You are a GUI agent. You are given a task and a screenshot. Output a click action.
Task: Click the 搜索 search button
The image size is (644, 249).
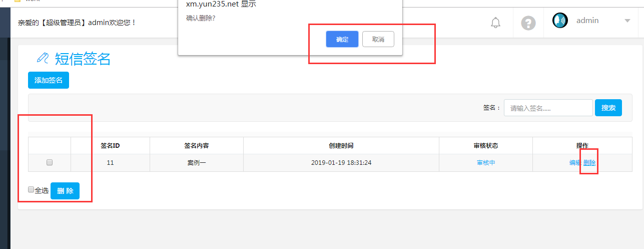(608, 108)
